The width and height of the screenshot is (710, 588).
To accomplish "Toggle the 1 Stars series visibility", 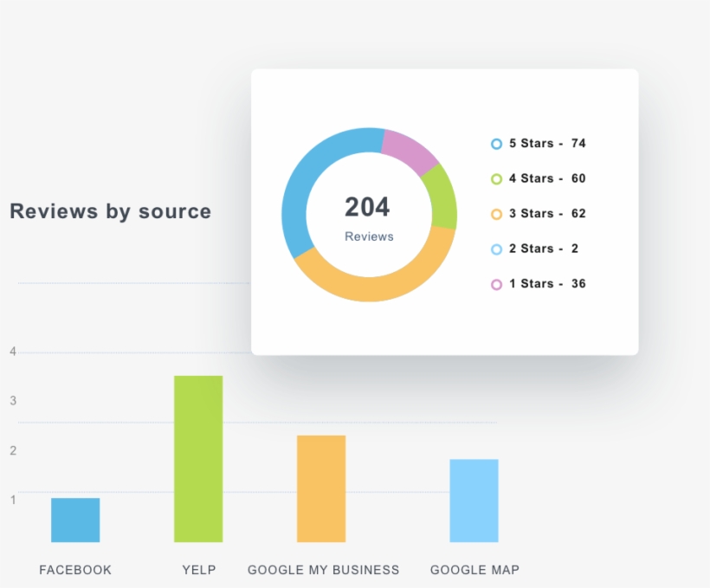I will click(x=537, y=284).
